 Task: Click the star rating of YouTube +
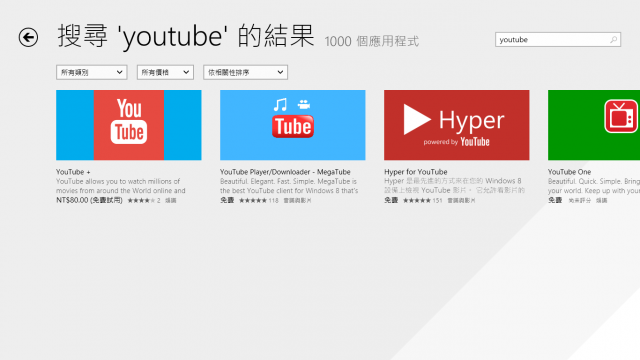point(141,200)
